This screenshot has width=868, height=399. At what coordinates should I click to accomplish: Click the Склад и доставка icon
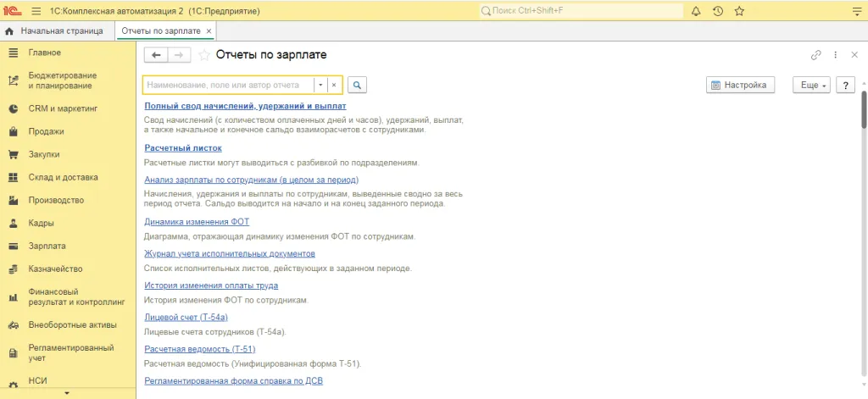coord(14,178)
